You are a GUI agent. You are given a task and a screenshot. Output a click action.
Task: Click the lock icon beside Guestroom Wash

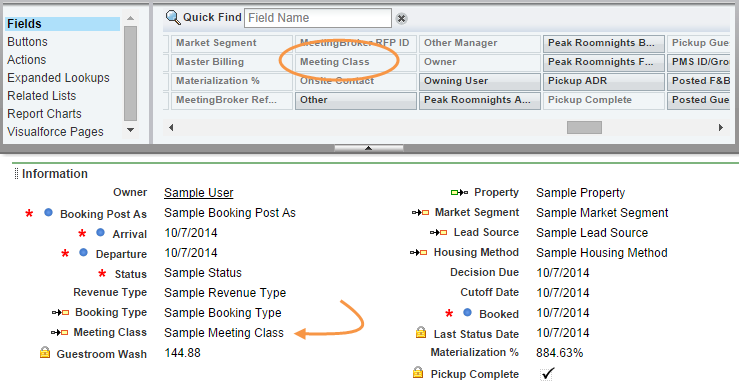[45, 353]
